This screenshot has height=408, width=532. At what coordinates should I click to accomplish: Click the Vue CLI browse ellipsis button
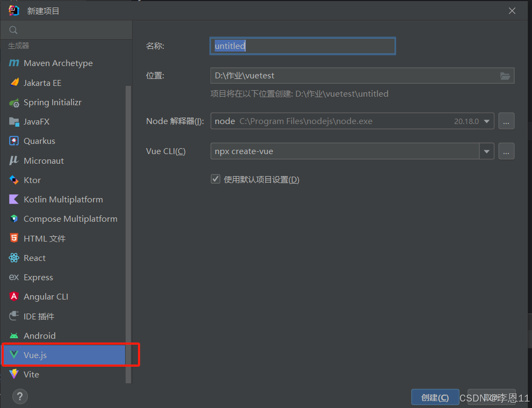[506, 151]
